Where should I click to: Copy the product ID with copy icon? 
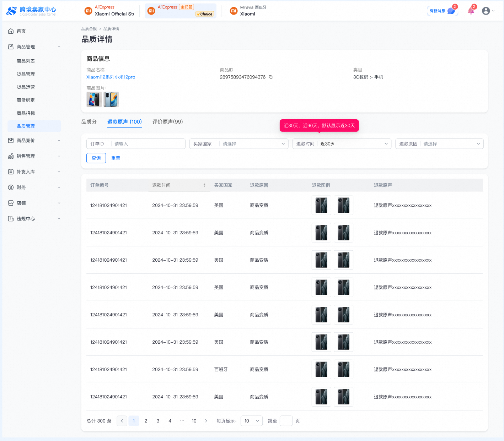tap(270, 77)
